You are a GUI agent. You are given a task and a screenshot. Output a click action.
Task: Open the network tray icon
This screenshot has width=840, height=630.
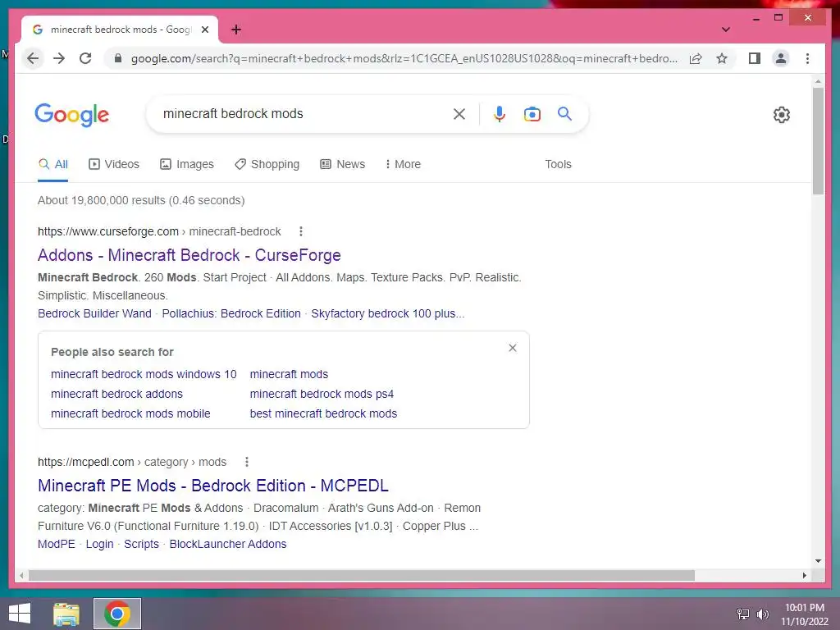[x=743, y=614]
